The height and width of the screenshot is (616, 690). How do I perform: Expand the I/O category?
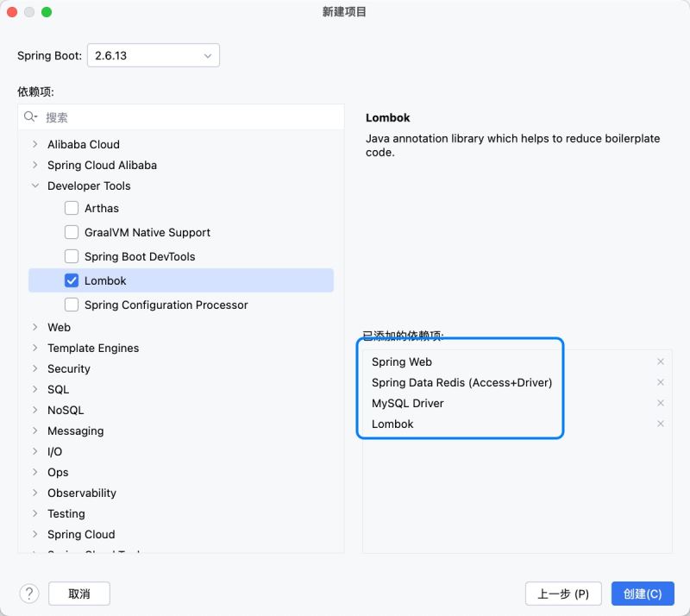click(35, 451)
